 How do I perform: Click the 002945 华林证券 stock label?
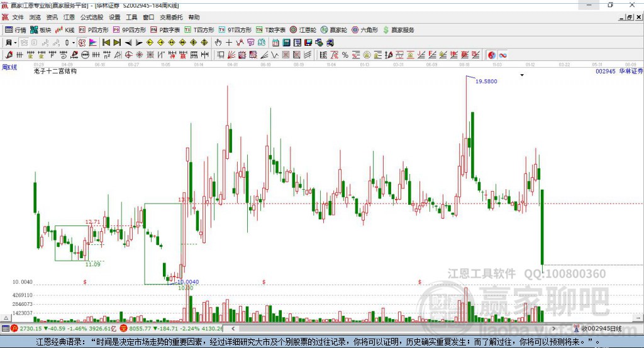click(619, 71)
